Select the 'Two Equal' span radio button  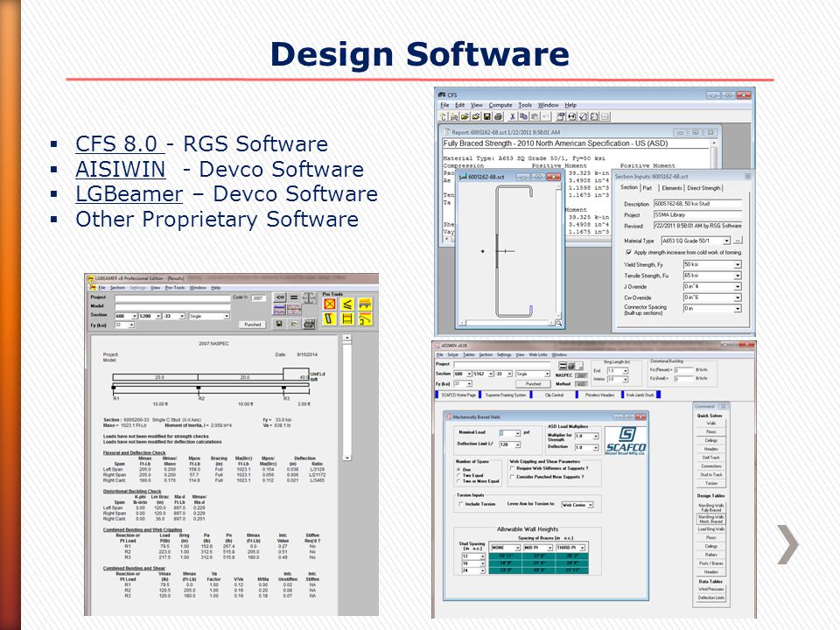click(x=458, y=475)
